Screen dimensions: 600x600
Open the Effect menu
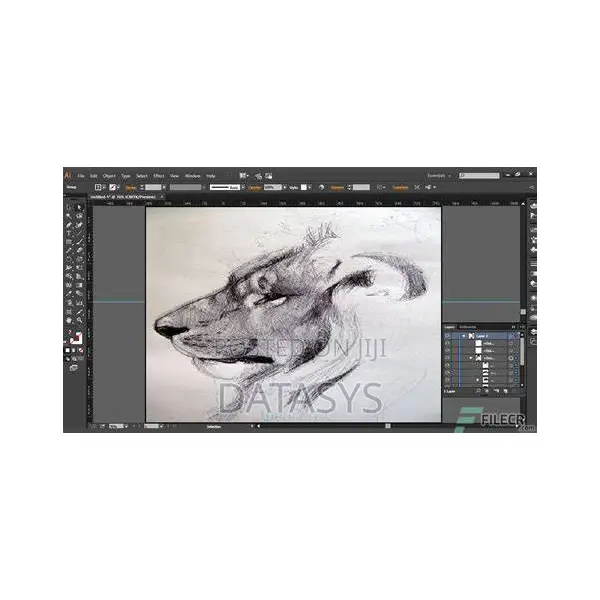pyautogui.click(x=158, y=176)
